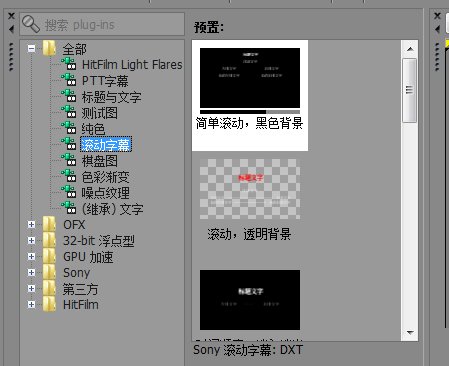Click the HitFilm folder label
Screen dimensions: 449x366
click(81, 304)
